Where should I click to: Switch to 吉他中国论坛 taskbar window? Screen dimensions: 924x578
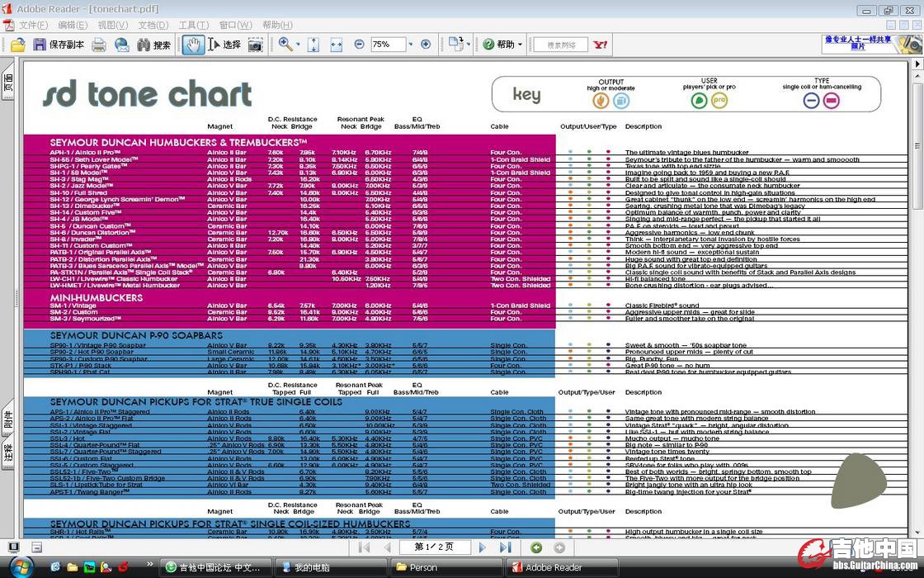coord(214,567)
